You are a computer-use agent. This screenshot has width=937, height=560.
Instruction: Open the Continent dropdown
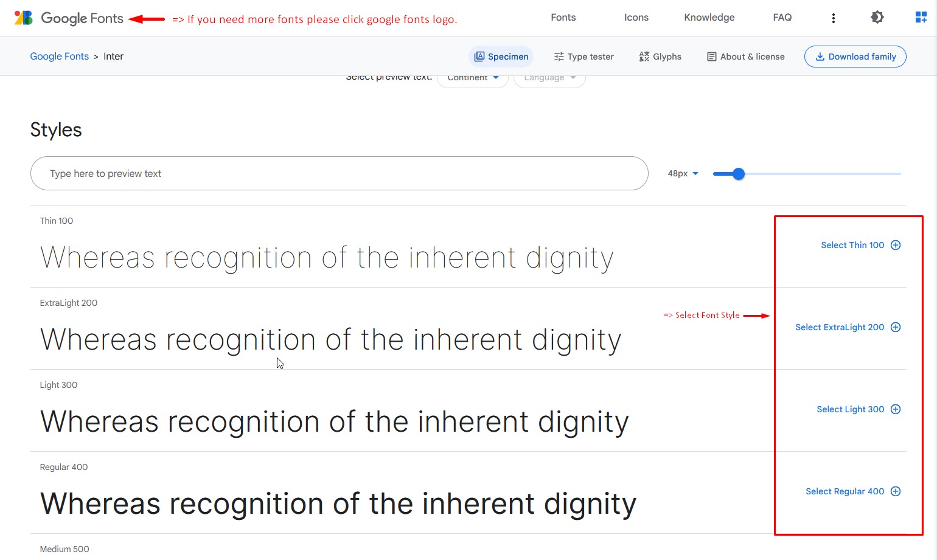pos(473,78)
